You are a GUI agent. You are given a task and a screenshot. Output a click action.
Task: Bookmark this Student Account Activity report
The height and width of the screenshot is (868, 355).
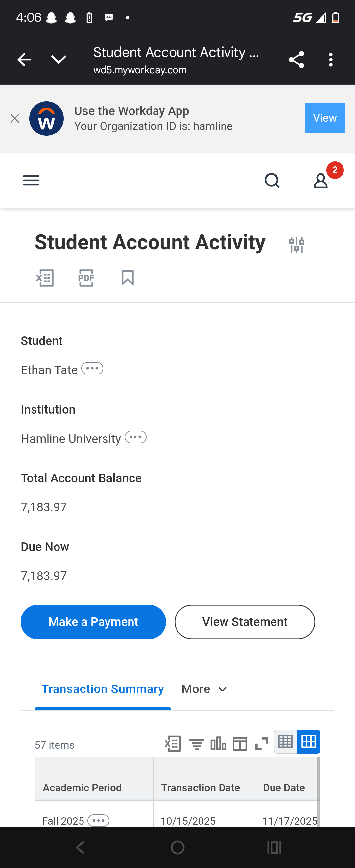(128, 278)
